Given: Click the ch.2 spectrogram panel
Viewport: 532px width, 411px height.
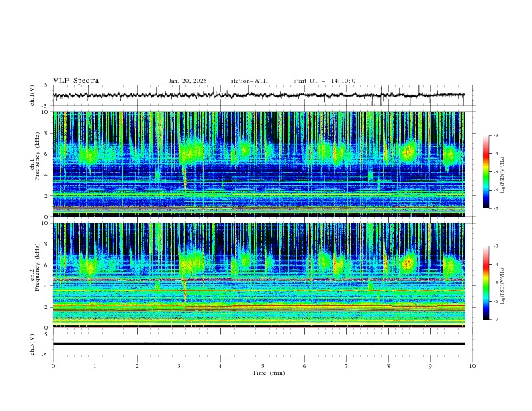Looking at the screenshot, I should point(259,275).
